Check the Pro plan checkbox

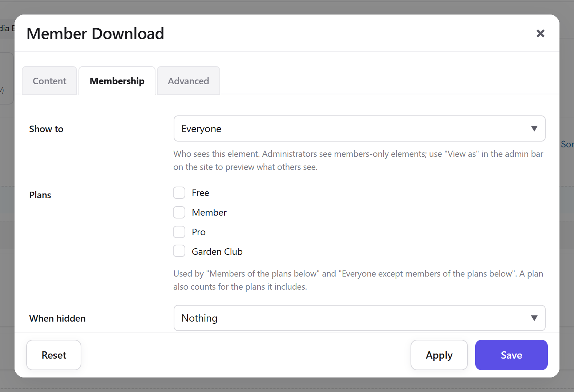[179, 232]
